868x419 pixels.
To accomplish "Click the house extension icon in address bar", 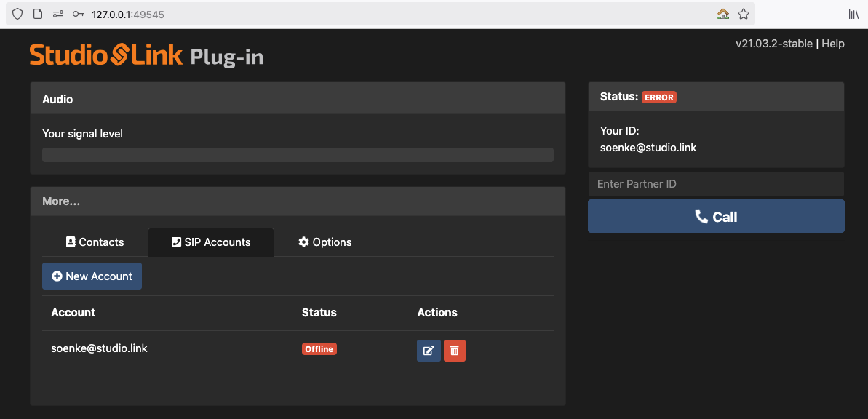I will 723,14.
